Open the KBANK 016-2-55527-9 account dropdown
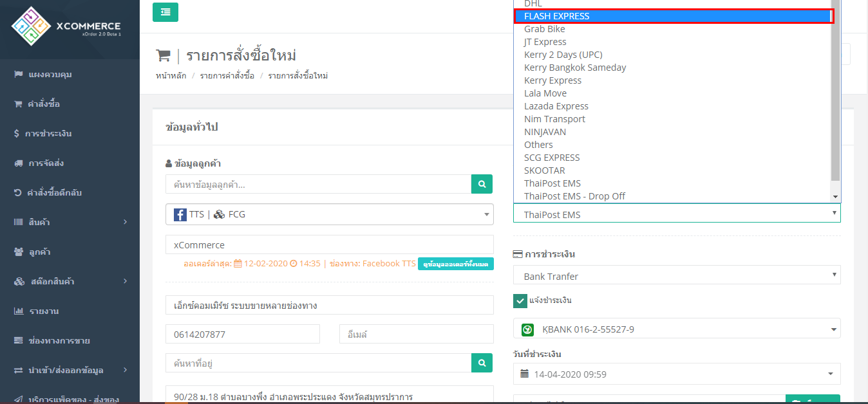The image size is (868, 404). point(677,329)
